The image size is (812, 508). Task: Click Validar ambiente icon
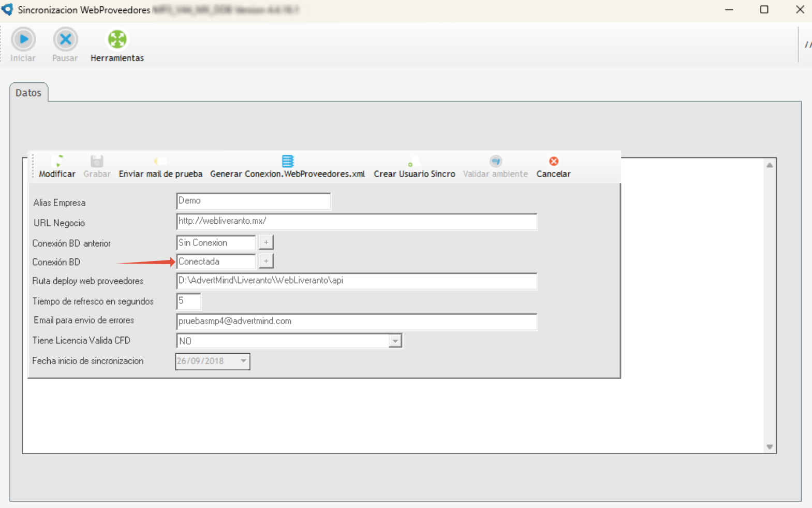495,161
